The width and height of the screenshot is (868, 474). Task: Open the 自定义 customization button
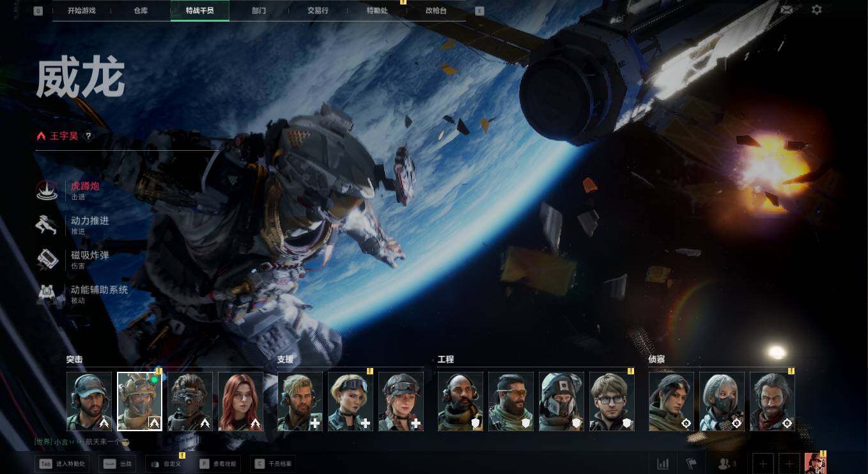[x=166, y=464]
